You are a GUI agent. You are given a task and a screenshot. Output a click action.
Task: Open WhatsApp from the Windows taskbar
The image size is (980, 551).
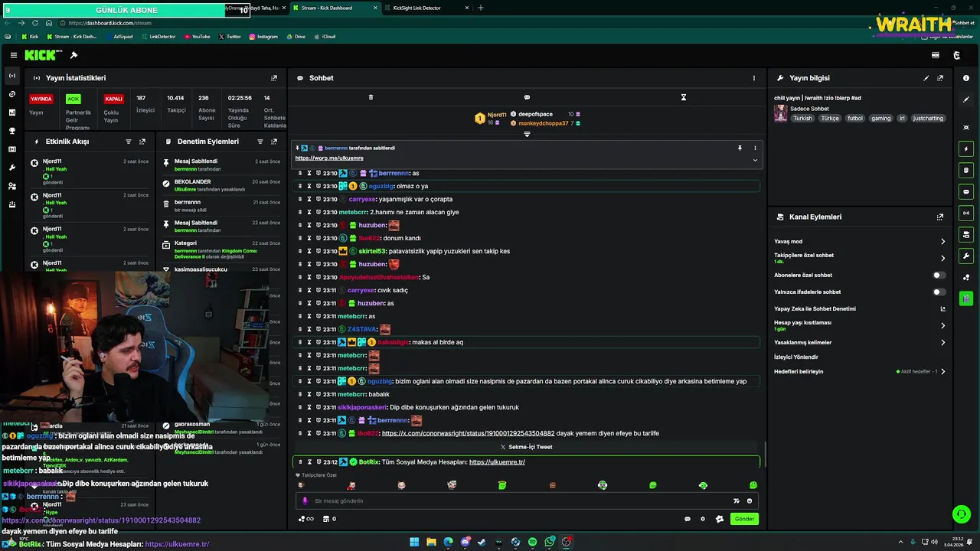pos(550,542)
